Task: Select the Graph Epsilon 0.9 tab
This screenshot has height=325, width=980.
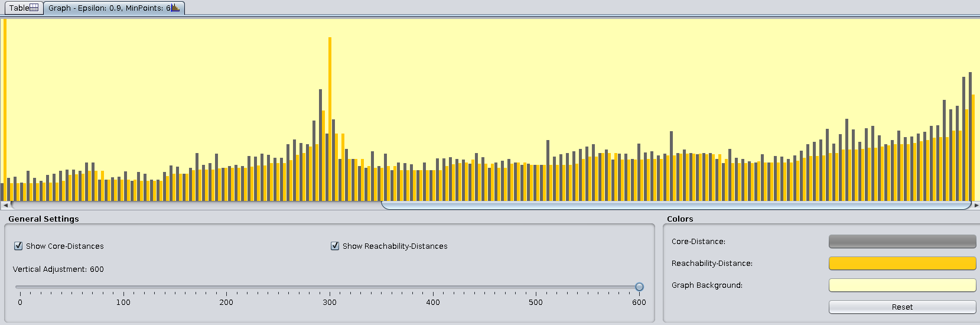Action: pos(113,8)
